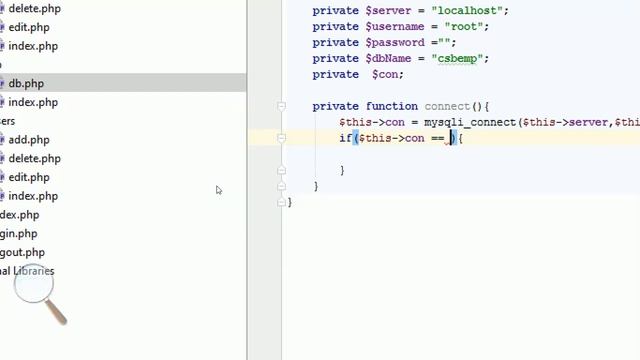Select the External Libraries tree node
Screen dimensions: 640x360
click(x=27, y=271)
